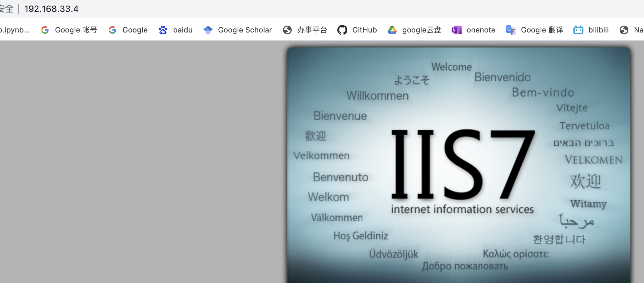Click the Google Scholar cap icon
The height and width of the screenshot is (283, 644).
click(x=208, y=30)
